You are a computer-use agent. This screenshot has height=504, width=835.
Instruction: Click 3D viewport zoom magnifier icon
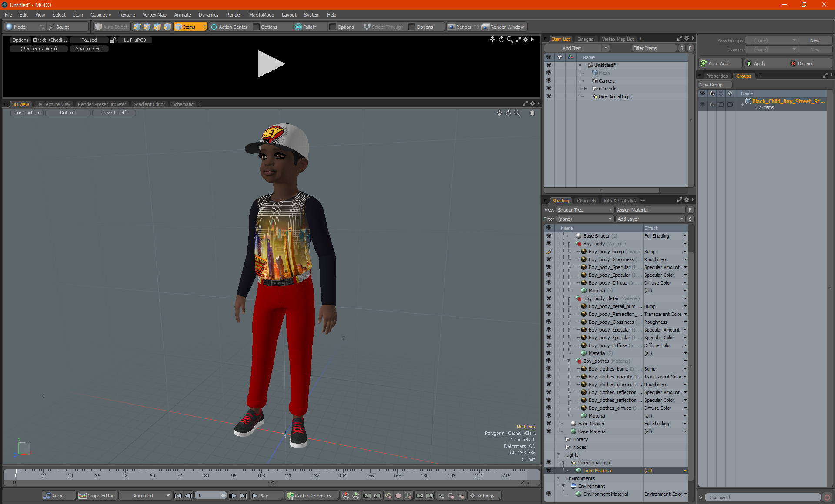pyautogui.click(x=517, y=113)
